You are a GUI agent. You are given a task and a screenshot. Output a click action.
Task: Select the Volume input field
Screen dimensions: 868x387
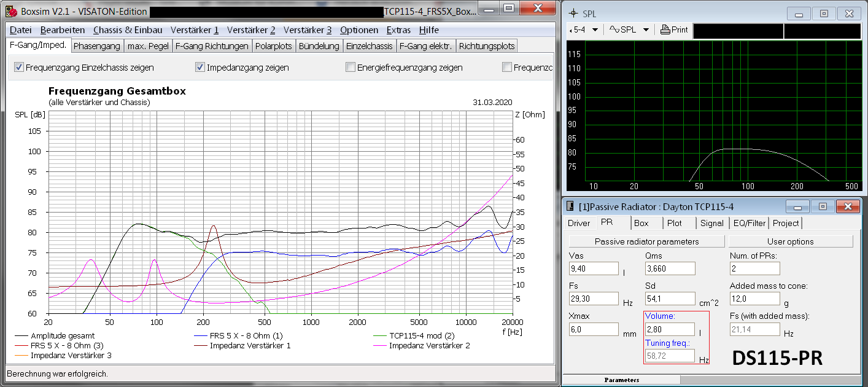[x=670, y=329]
